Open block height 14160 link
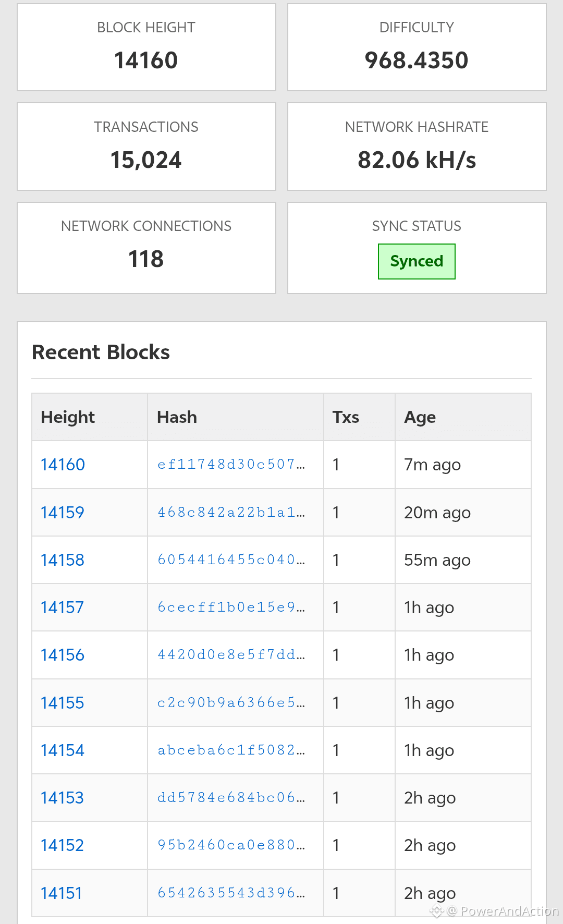Image resolution: width=563 pixels, height=924 pixels. click(63, 465)
